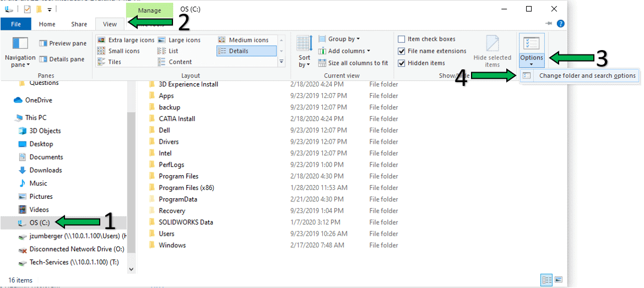
Task: Select the backup folder
Action: pos(164,107)
